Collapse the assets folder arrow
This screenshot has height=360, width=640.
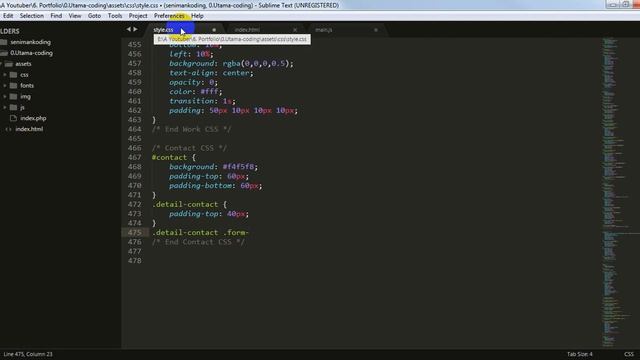1,64
